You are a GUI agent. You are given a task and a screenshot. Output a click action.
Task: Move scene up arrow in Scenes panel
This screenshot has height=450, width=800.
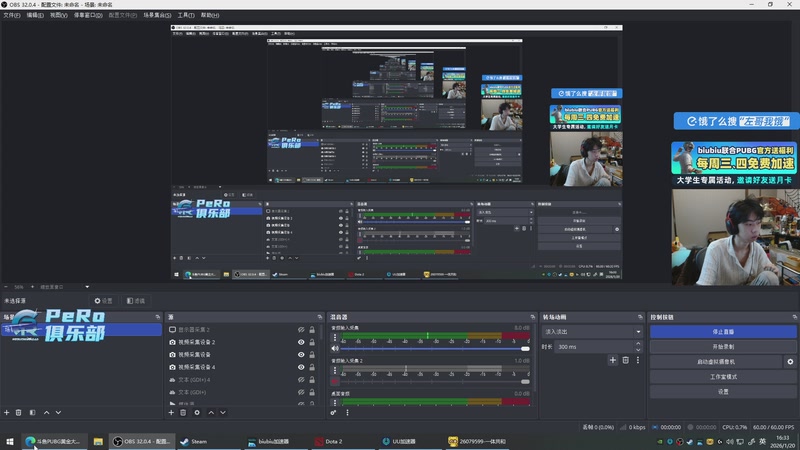pyautogui.click(x=46, y=412)
